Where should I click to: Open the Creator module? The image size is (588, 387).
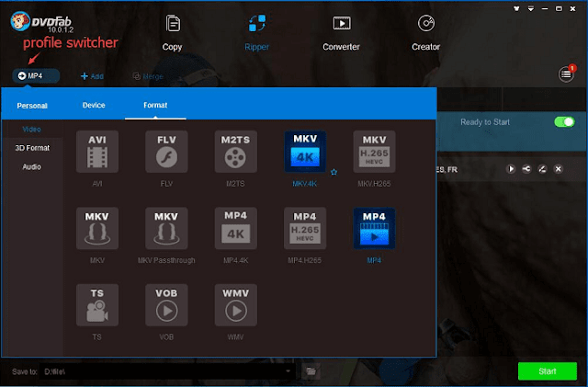point(426,33)
